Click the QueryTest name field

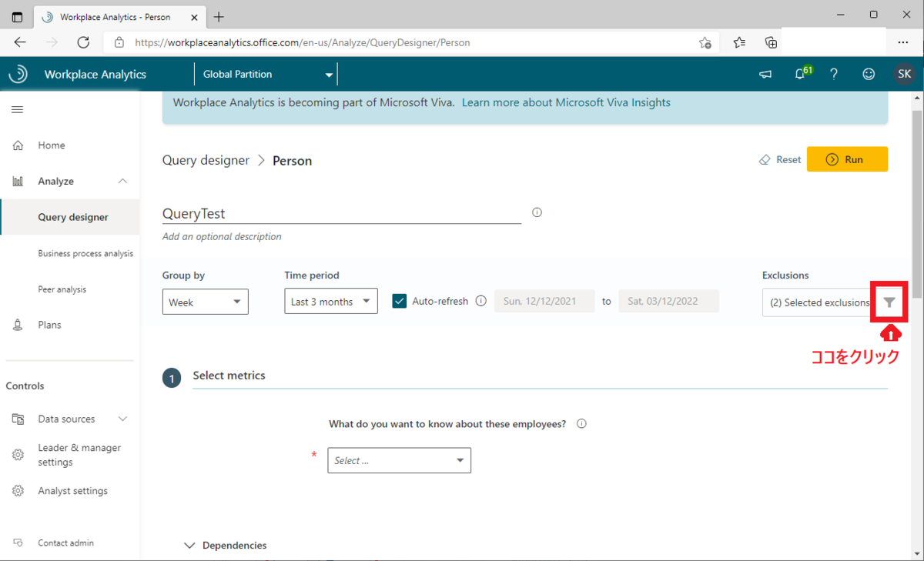coord(342,214)
